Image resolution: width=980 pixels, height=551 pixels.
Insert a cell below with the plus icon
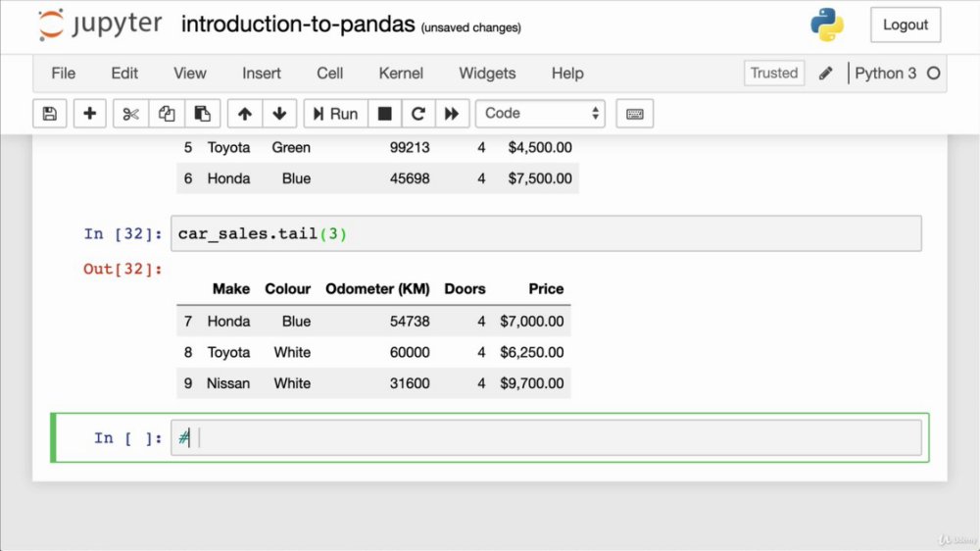click(89, 113)
